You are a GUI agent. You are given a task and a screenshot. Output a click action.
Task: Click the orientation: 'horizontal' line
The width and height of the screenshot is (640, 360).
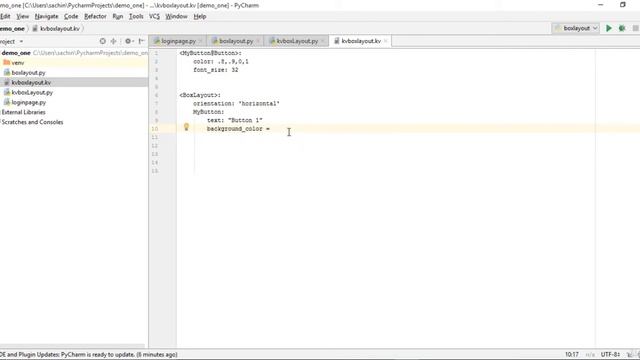(236, 104)
